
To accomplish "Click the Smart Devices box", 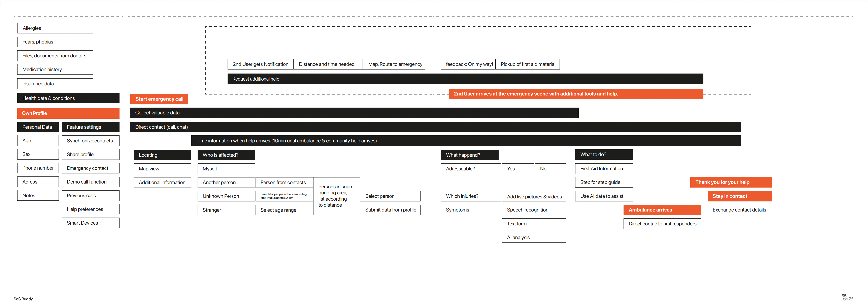I will pyautogui.click(x=90, y=223).
